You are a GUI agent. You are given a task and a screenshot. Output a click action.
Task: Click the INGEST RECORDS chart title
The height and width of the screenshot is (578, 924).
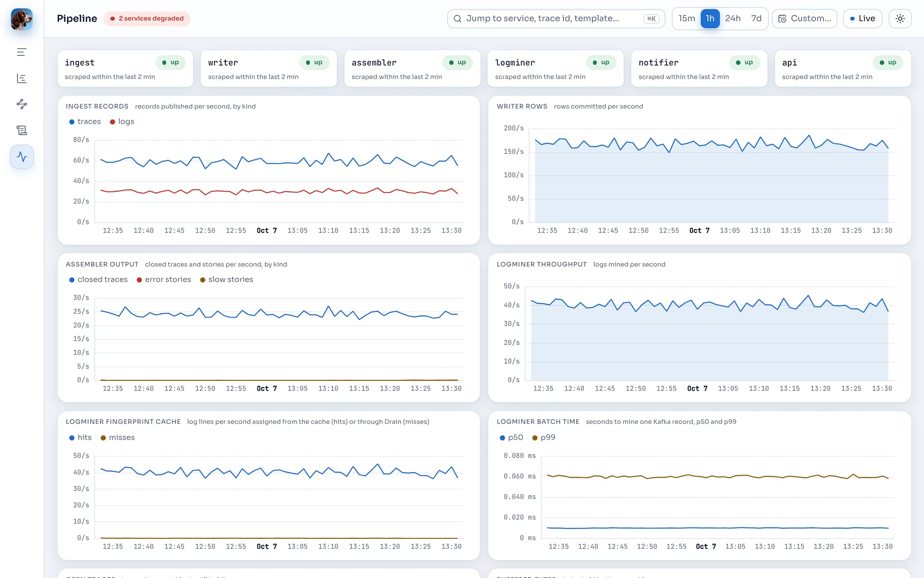97,107
